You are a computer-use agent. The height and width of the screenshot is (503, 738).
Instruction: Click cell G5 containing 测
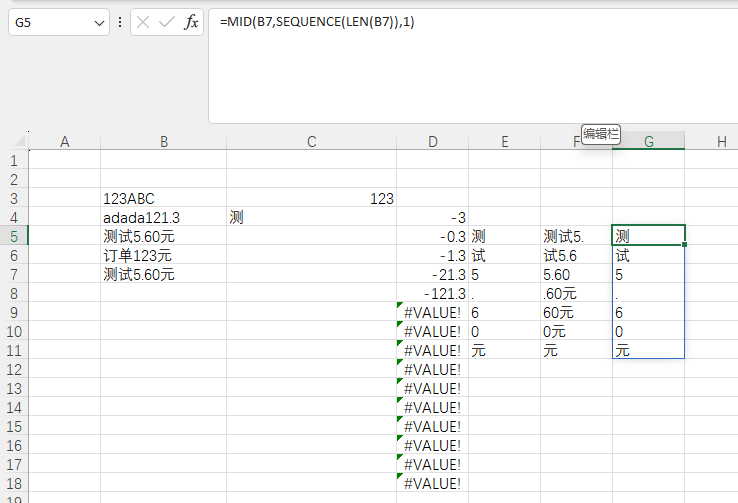pyautogui.click(x=649, y=235)
